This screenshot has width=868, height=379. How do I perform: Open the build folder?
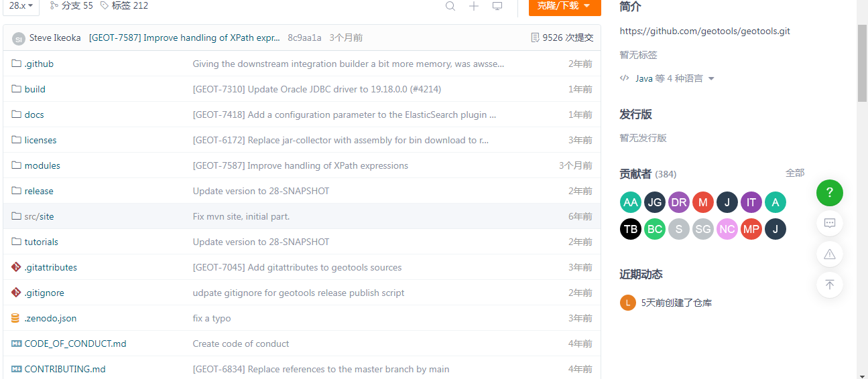[x=35, y=89]
